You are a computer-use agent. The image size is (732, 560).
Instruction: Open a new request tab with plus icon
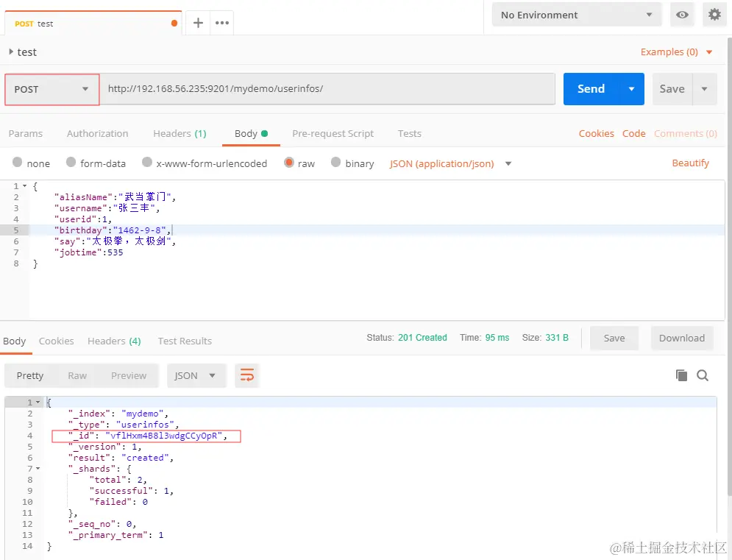click(198, 23)
